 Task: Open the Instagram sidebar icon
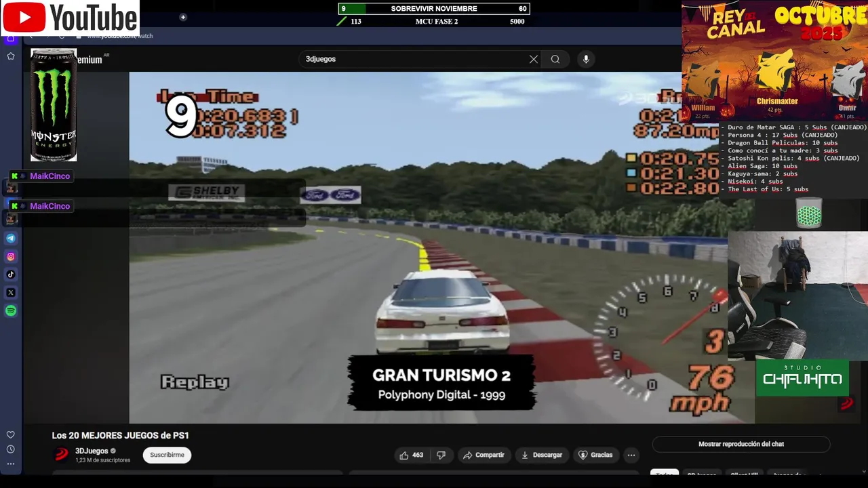pos(11,256)
